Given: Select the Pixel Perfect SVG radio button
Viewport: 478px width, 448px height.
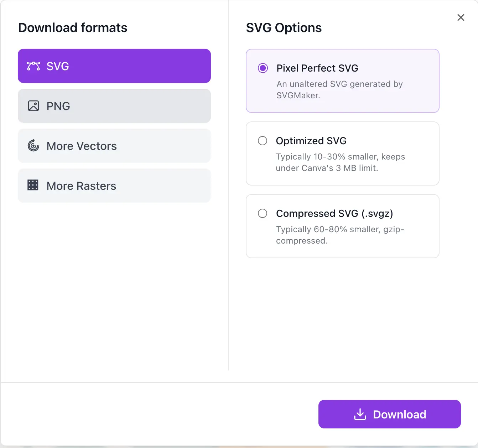Looking at the screenshot, I should [263, 68].
